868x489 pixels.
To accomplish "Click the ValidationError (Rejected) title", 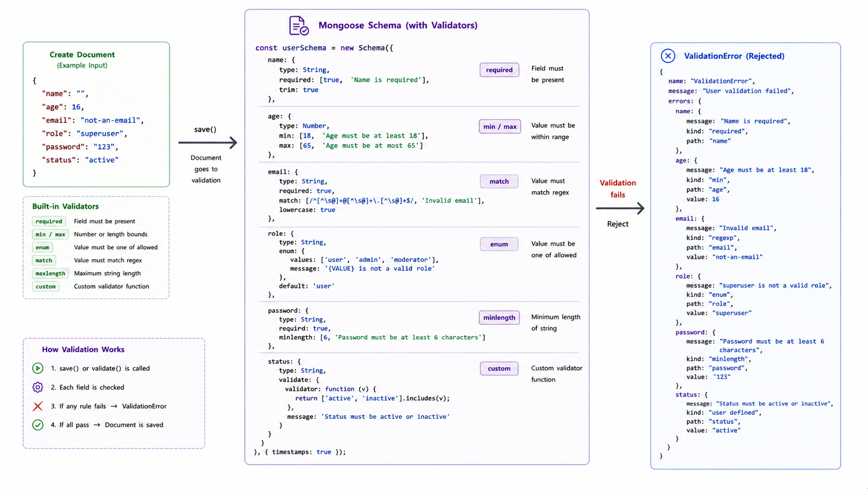I will click(734, 56).
